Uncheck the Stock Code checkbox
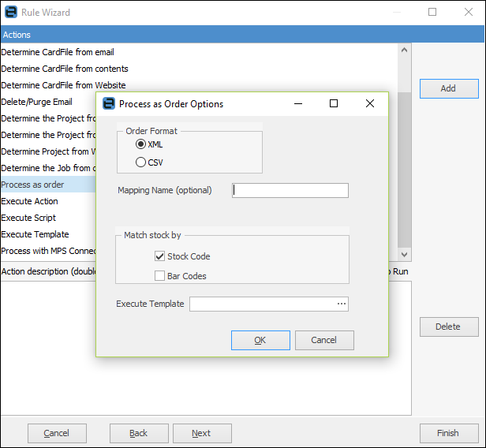 [x=160, y=256]
